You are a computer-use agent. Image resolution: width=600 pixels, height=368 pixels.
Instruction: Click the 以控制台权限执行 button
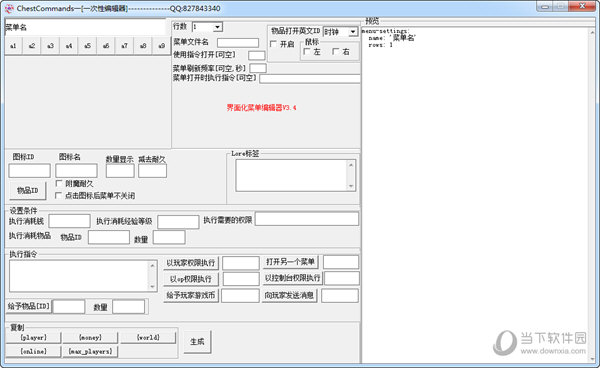pyautogui.click(x=293, y=278)
